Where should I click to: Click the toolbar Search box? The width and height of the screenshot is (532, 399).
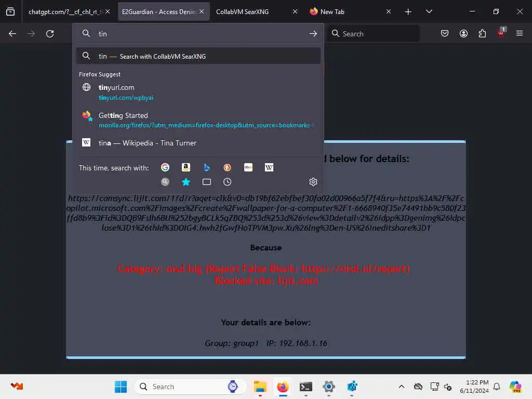[374, 34]
